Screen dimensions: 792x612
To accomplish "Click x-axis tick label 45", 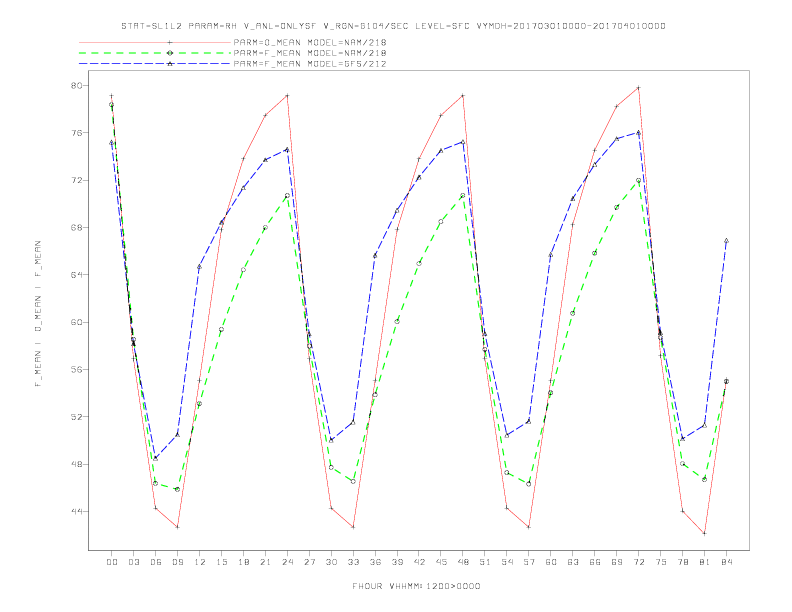I will coord(441,562).
